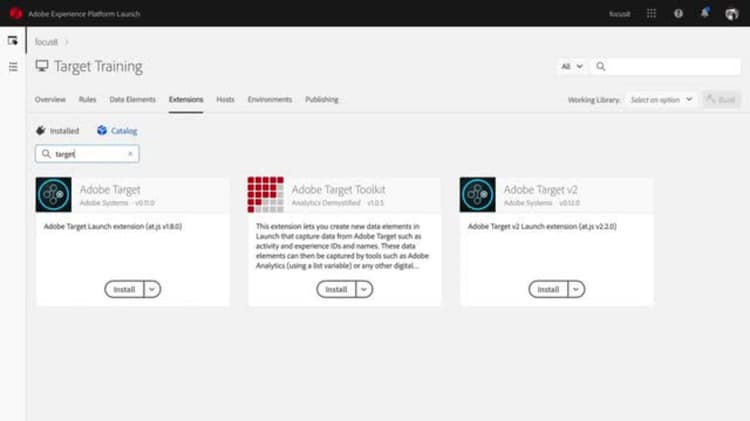Image resolution: width=750 pixels, height=421 pixels.
Task: Open notifications bell icon
Action: [705, 13]
